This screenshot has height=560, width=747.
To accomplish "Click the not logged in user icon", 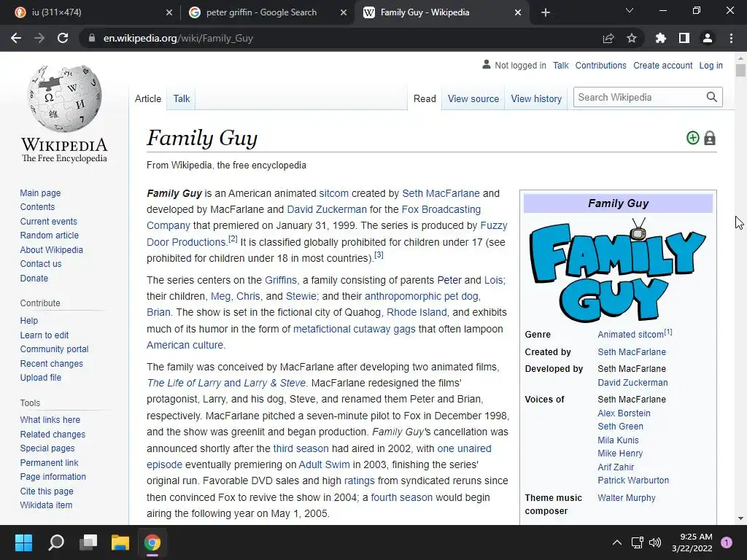I will pyautogui.click(x=487, y=64).
